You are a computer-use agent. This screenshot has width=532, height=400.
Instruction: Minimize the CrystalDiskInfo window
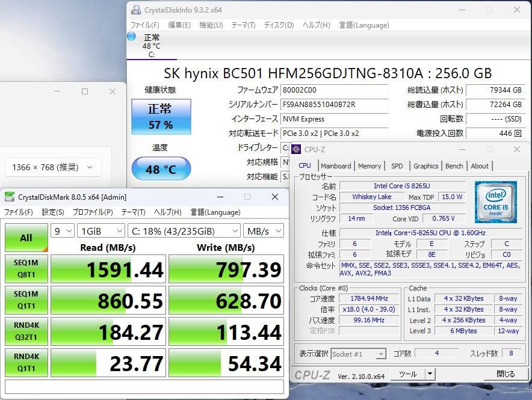click(462, 10)
